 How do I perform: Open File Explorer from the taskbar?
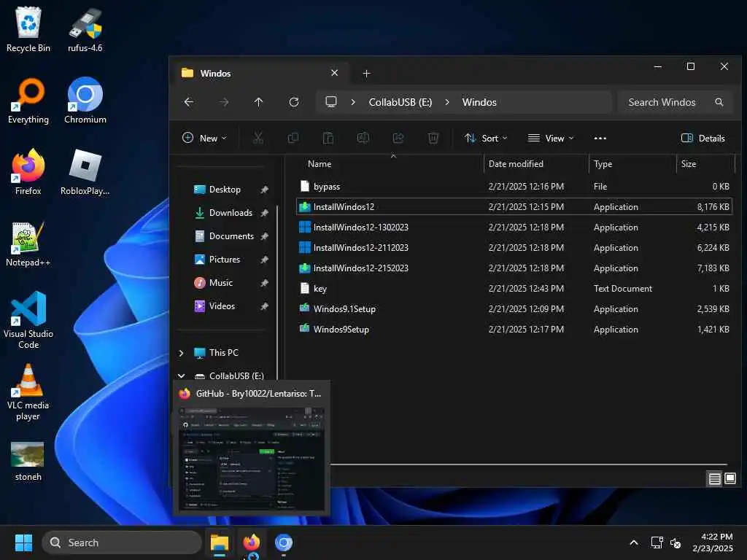[x=220, y=542]
